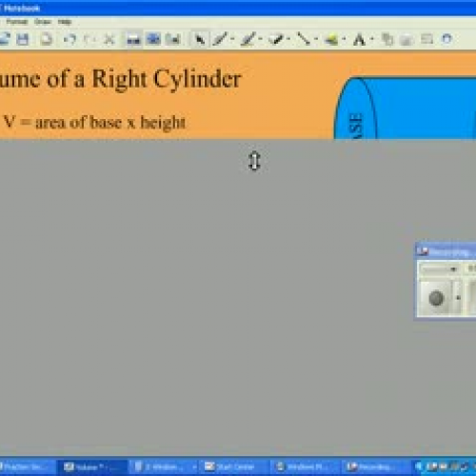Open the Creative Pen dropdown arrow
This screenshot has width=476, height=476.
pyautogui.click(x=260, y=39)
